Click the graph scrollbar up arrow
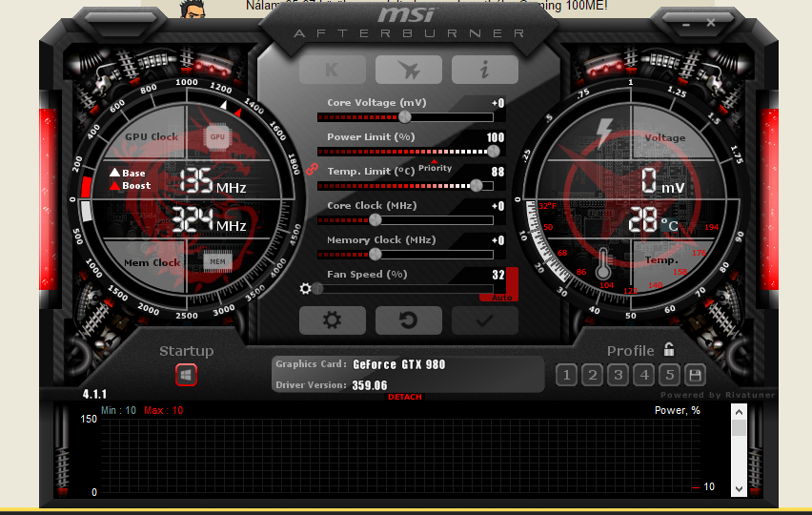This screenshot has width=812, height=515. [739, 412]
